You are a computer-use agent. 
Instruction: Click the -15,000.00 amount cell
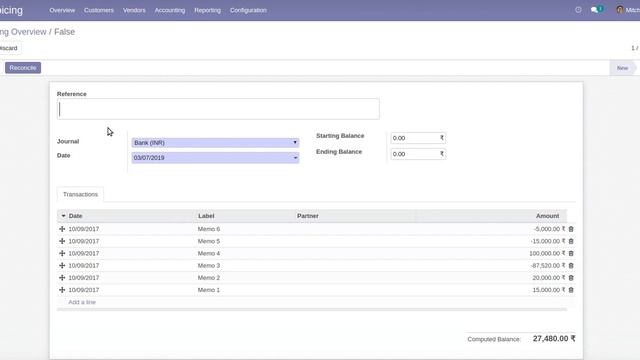(x=548, y=241)
